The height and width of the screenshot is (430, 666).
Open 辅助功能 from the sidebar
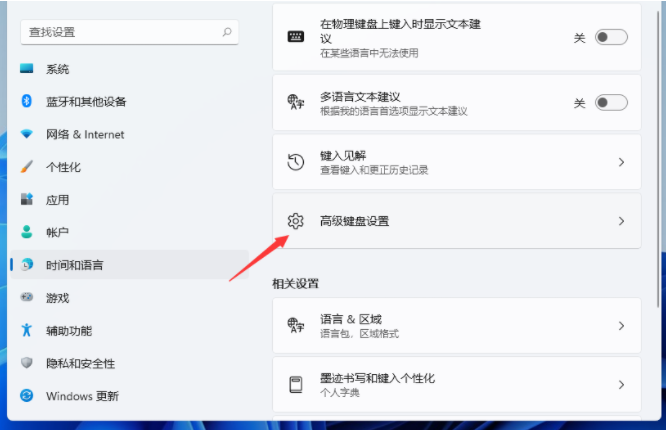[70, 330]
